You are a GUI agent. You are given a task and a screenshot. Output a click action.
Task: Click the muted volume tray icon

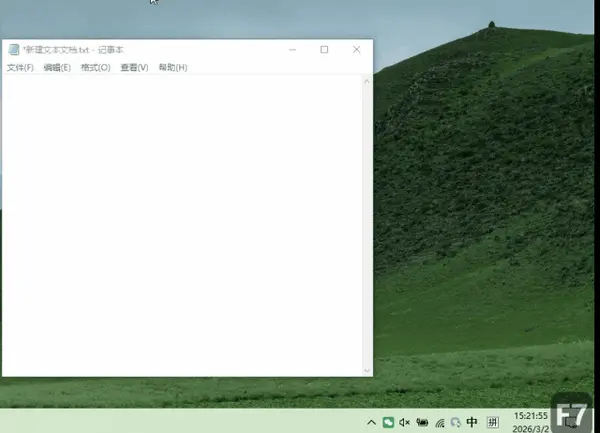[404, 422]
